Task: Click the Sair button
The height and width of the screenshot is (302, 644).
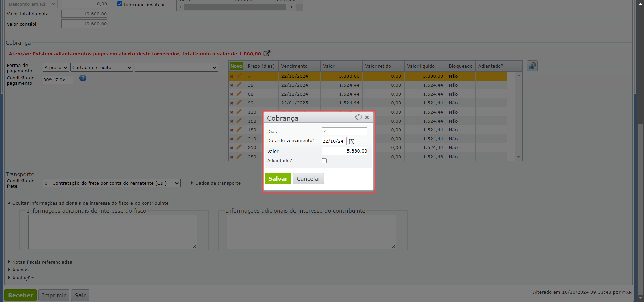Action: tap(80, 295)
